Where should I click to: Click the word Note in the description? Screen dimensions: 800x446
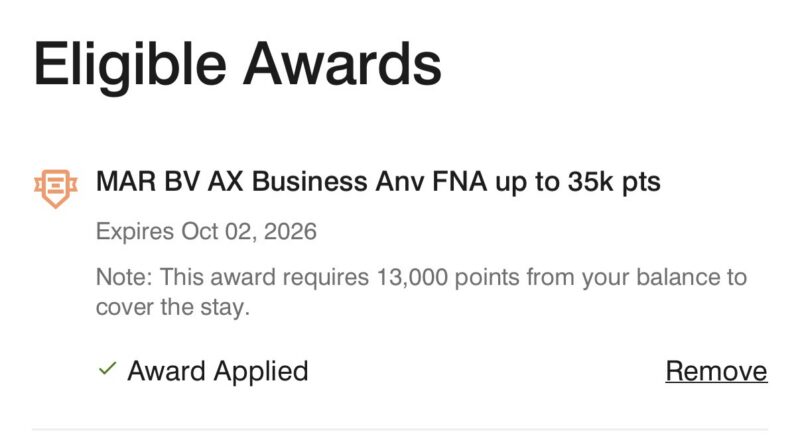point(121,277)
